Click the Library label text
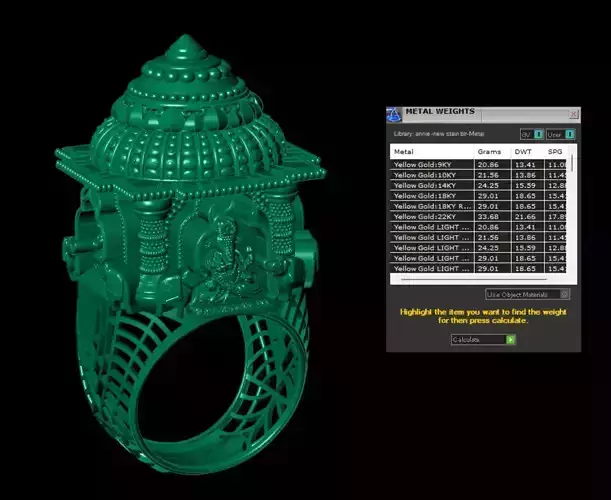This screenshot has height=500, width=611. tap(439, 134)
